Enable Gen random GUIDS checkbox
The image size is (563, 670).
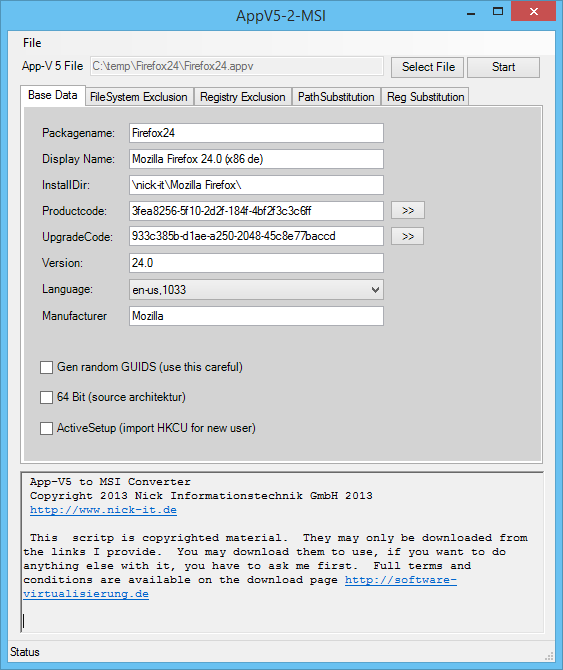coord(46,367)
